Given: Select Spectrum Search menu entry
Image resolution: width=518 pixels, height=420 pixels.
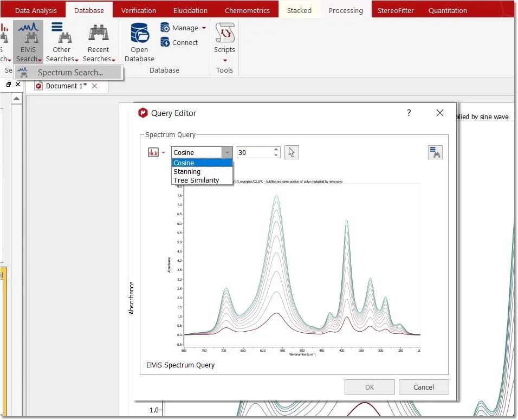Looking at the screenshot, I should (x=70, y=73).
